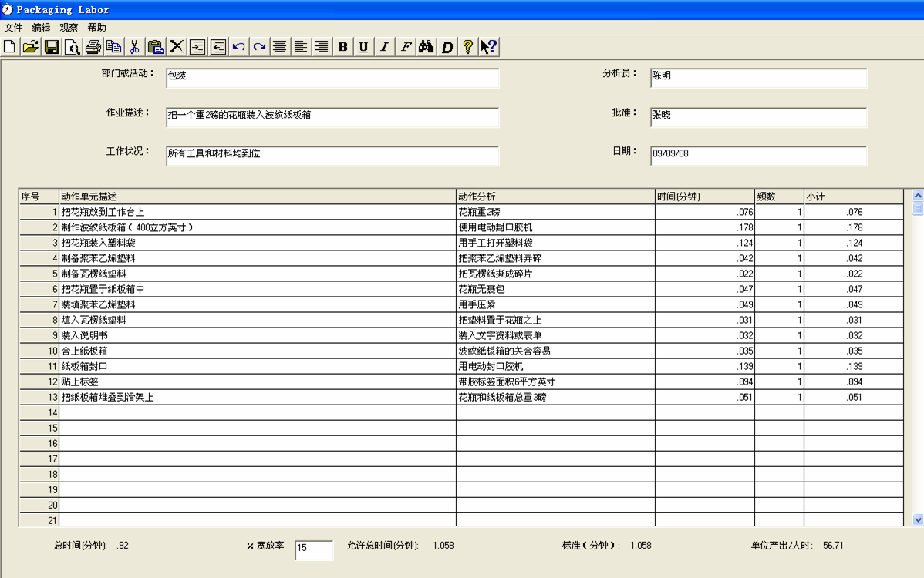Click the scissors Cut icon
Screen dimensions: 924x578
(x=134, y=47)
